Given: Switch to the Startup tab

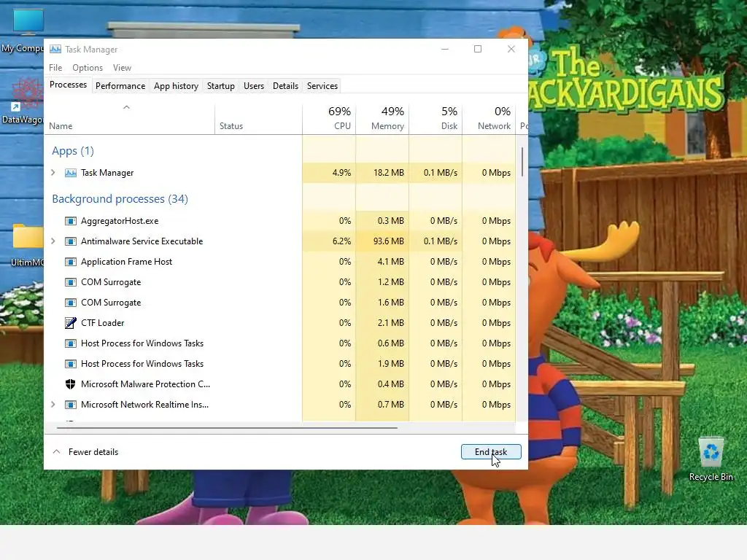Looking at the screenshot, I should 220,86.
